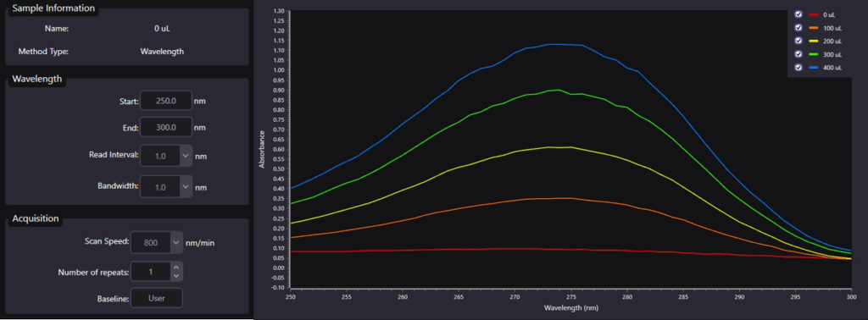Click the green 300 uL legend color line
The height and width of the screenshot is (320, 868).
(814, 54)
